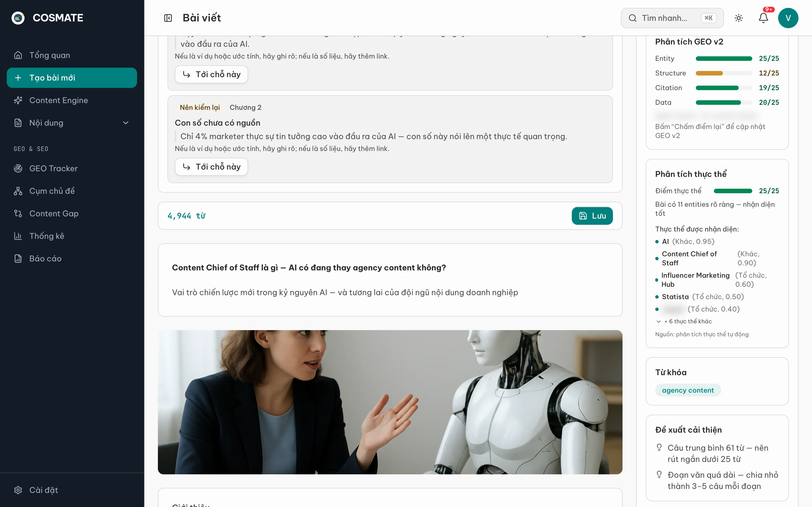The height and width of the screenshot is (507, 812).
Task: Click the Structure score progress bar
Action: click(x=724, y=73)
